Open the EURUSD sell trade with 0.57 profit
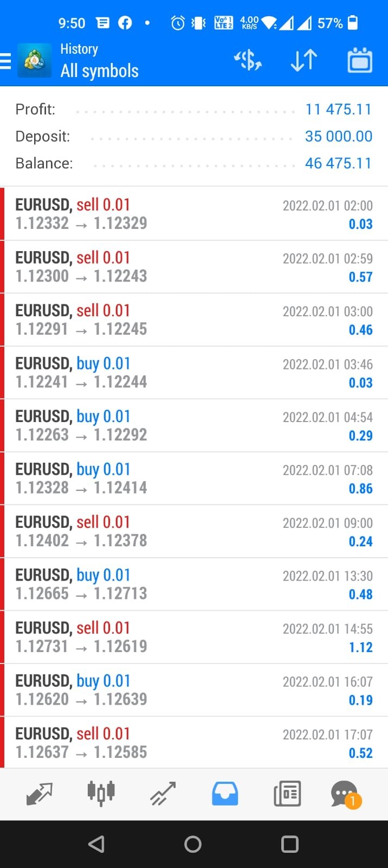This screenshot has height=868, width=388. (x=194, y=267)
